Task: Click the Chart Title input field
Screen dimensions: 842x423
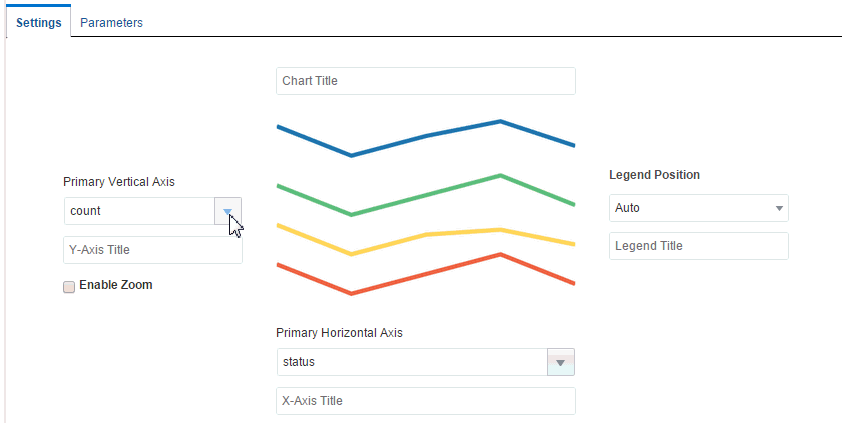Action: 425,81
